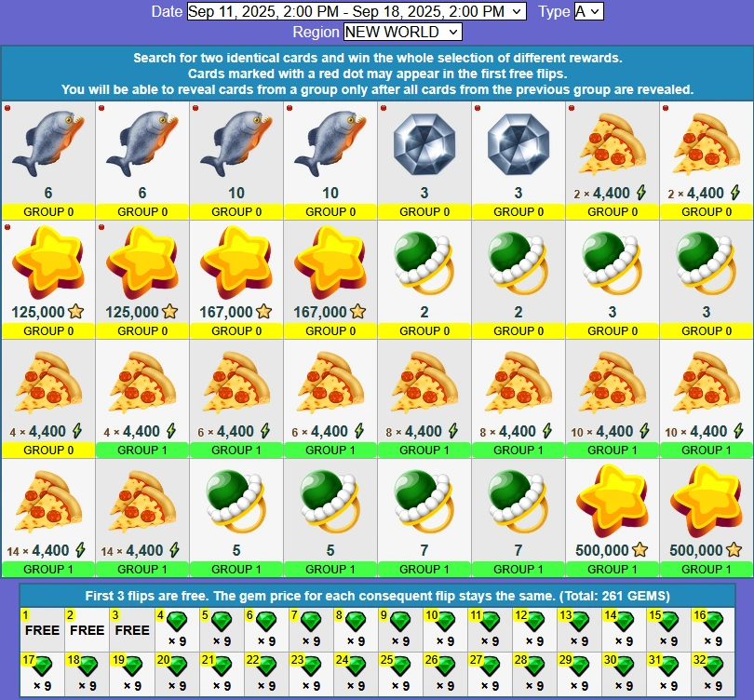
Task: Click flip 14 gem cost cell
Action: pyautogui.click(x=624, y=630)
